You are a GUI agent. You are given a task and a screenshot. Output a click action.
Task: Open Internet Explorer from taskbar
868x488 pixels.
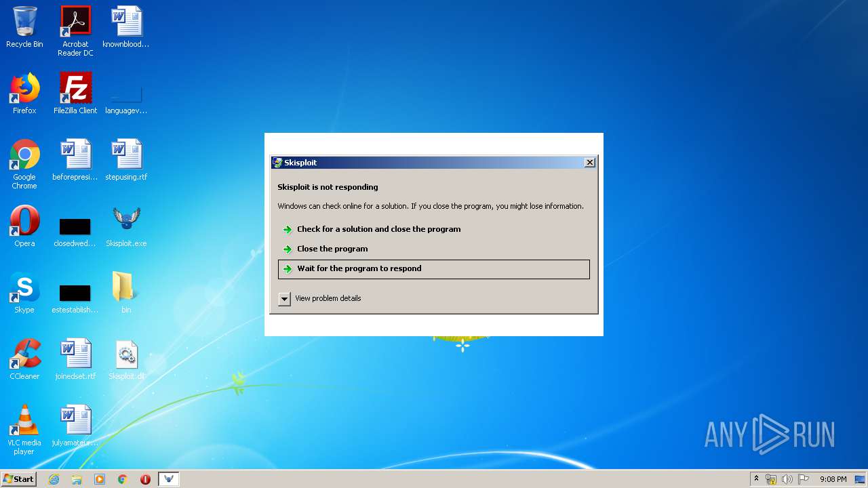[x=54, y=479]
